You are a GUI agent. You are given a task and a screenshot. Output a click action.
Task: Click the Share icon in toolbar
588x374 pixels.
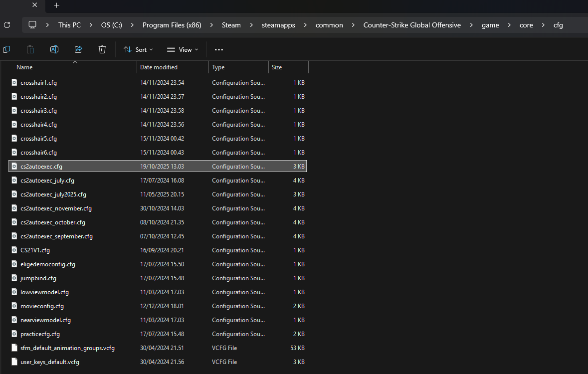tap(78, 49)
